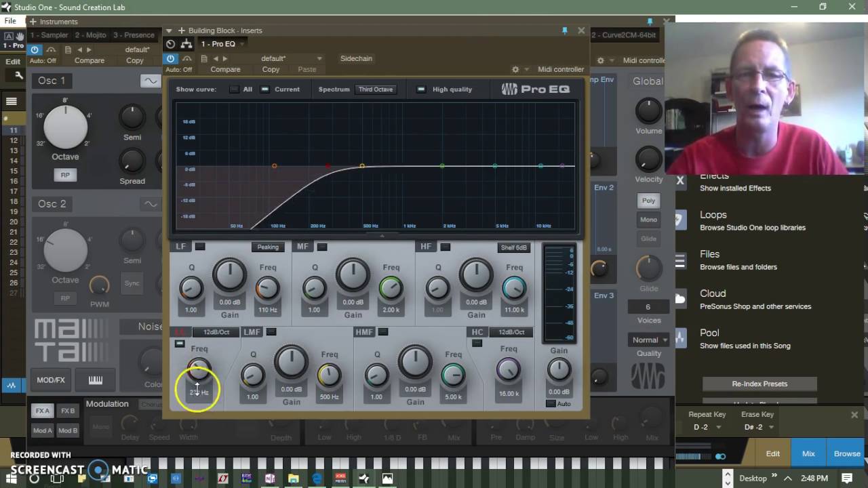Click Pro EQ Midi controller label
This screenshot has width=868, height=488.
click(x=561, y=69)
